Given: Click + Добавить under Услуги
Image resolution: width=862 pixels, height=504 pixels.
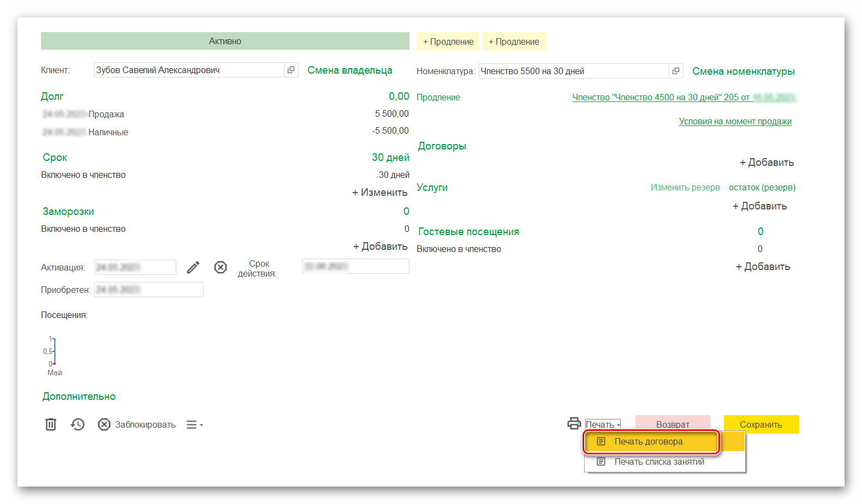Looking at the screenshot, I should (x=759, y=206).
